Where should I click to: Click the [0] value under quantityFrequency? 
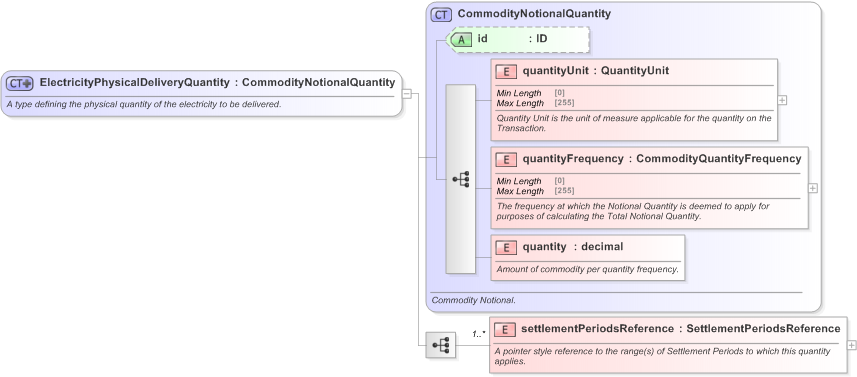(560, 181)
